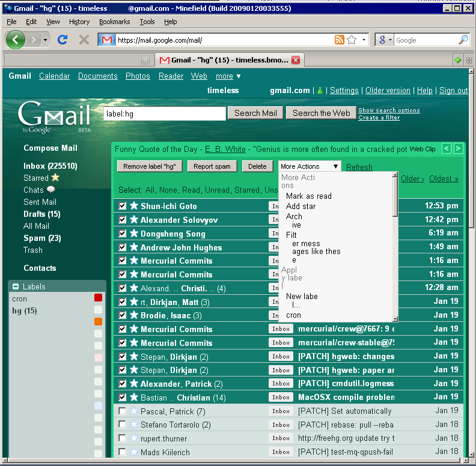Toggle star on Alexander Solovyov message
The height and width of the screenshot is (466, 476).
pos(134,219)
